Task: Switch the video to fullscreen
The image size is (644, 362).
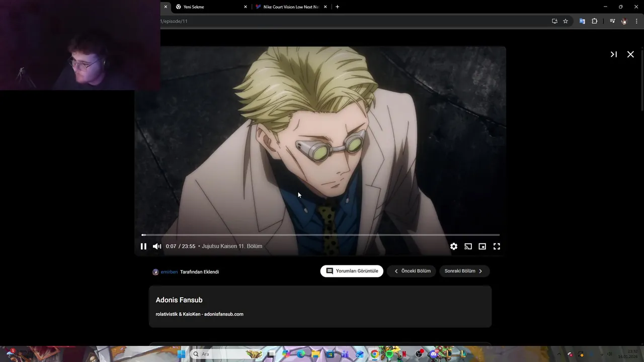Action: (497, 246)
